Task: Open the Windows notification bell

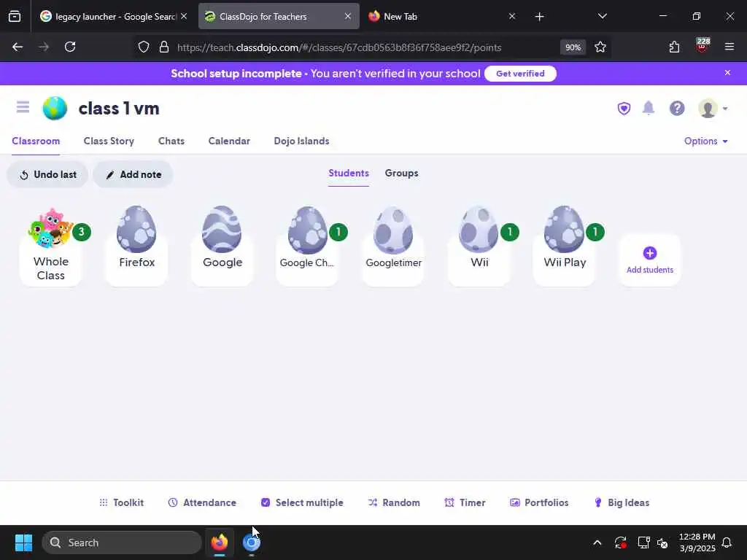Action: 727,542
